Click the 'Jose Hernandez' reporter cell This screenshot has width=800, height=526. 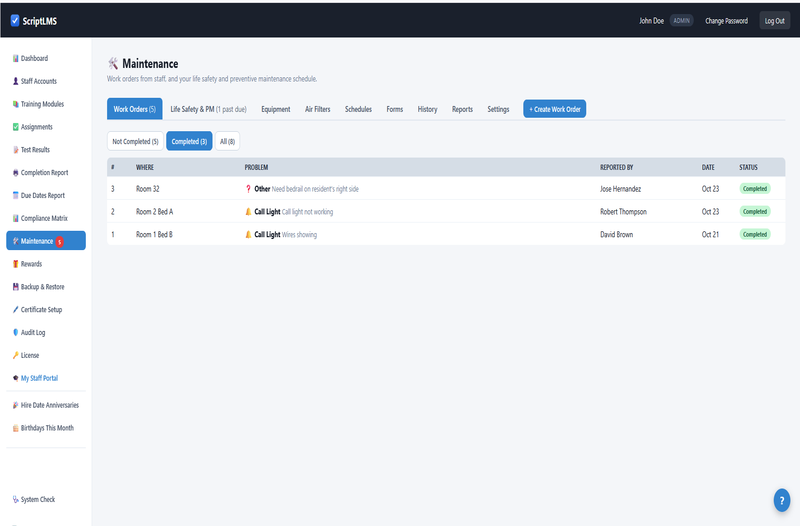tap(620, 189)
